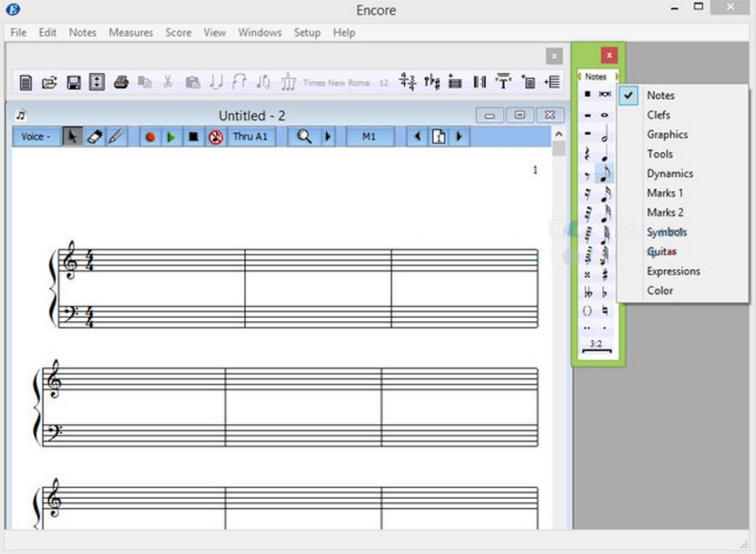Open the Voice dropdown selector

(35, 137)
